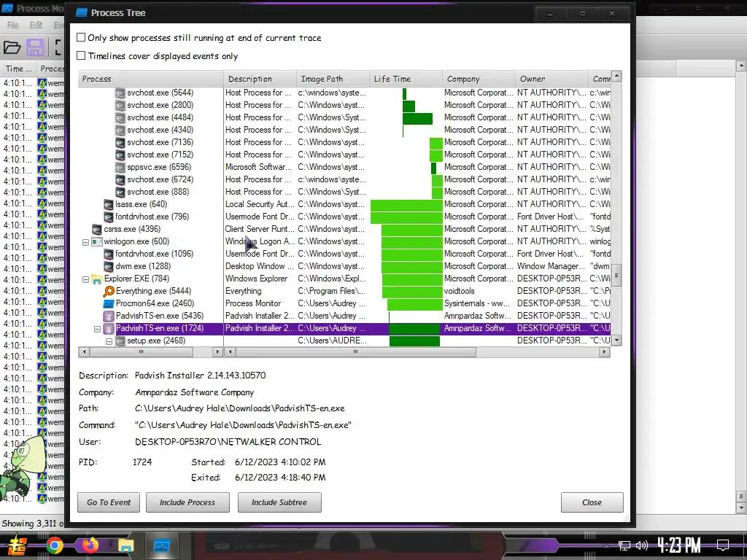Select the svchost.exe (2800) row

344,105
